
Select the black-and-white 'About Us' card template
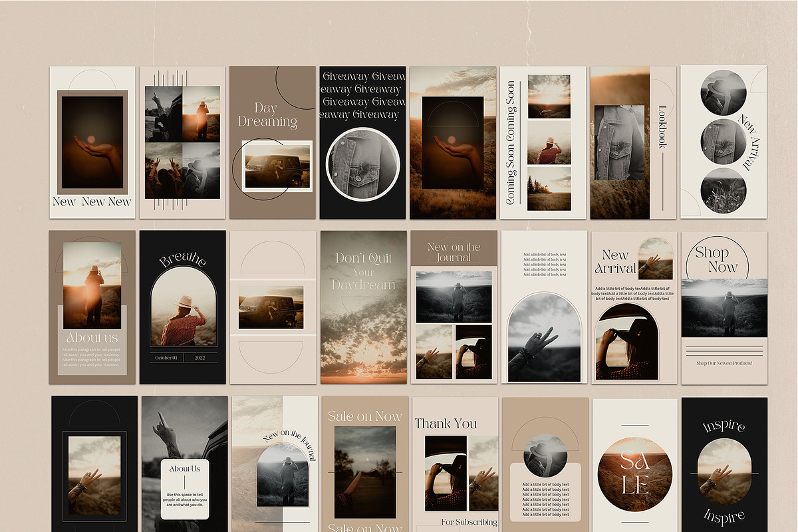[184, 465]
